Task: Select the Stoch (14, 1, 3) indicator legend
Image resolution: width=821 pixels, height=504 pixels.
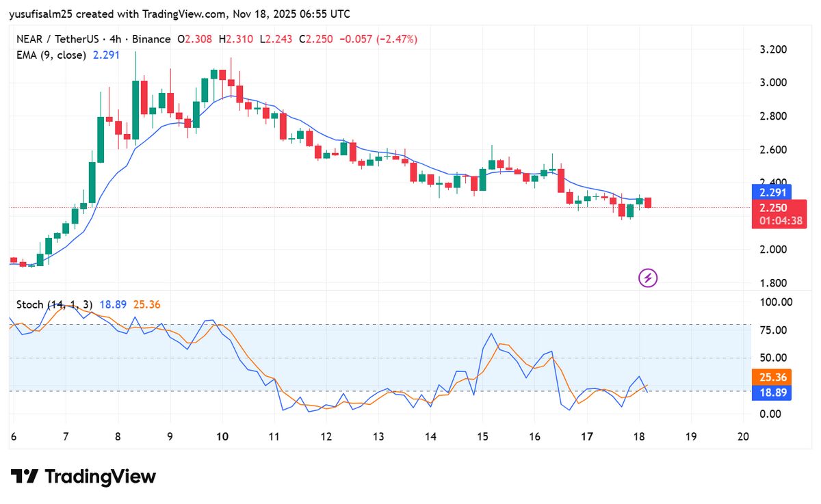Action: [x=55, y=304]
